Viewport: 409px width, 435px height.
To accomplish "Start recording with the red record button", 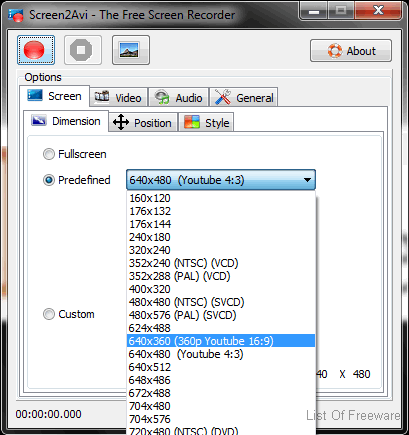I will coord(36,50).
